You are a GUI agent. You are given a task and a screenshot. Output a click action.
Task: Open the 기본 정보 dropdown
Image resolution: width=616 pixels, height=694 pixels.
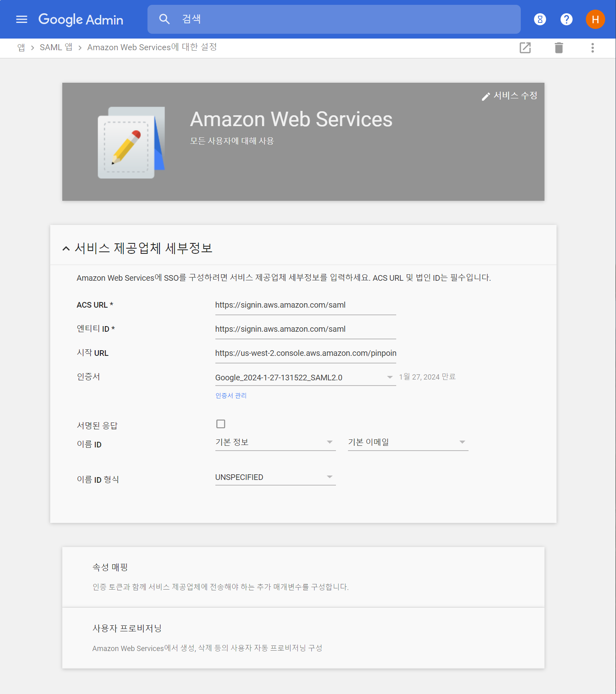(x=275, y=442)
